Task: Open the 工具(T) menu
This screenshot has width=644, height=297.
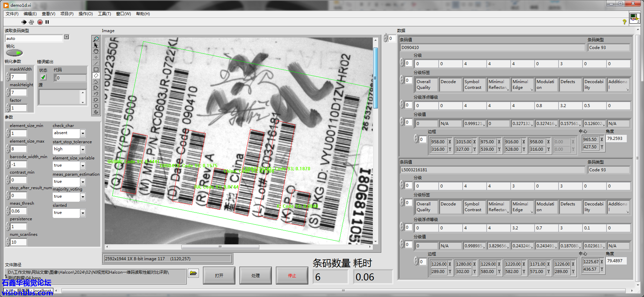Action: pos(104,14)
